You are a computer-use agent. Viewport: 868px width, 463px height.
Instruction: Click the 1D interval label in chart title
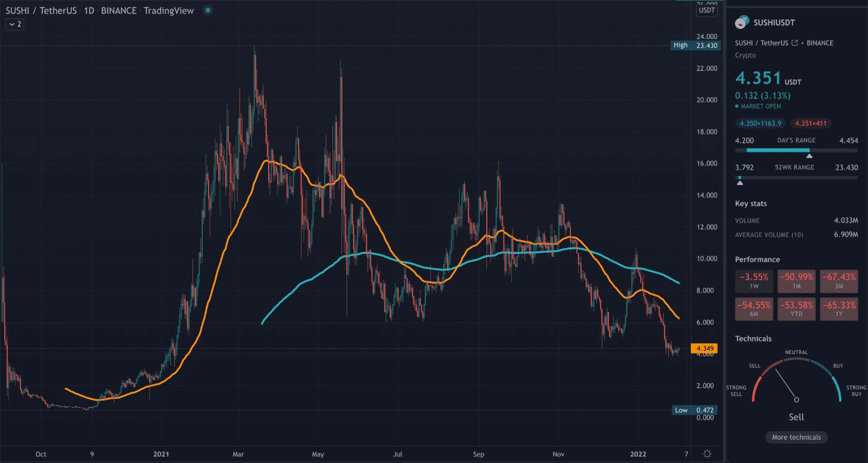pos(89,10)
